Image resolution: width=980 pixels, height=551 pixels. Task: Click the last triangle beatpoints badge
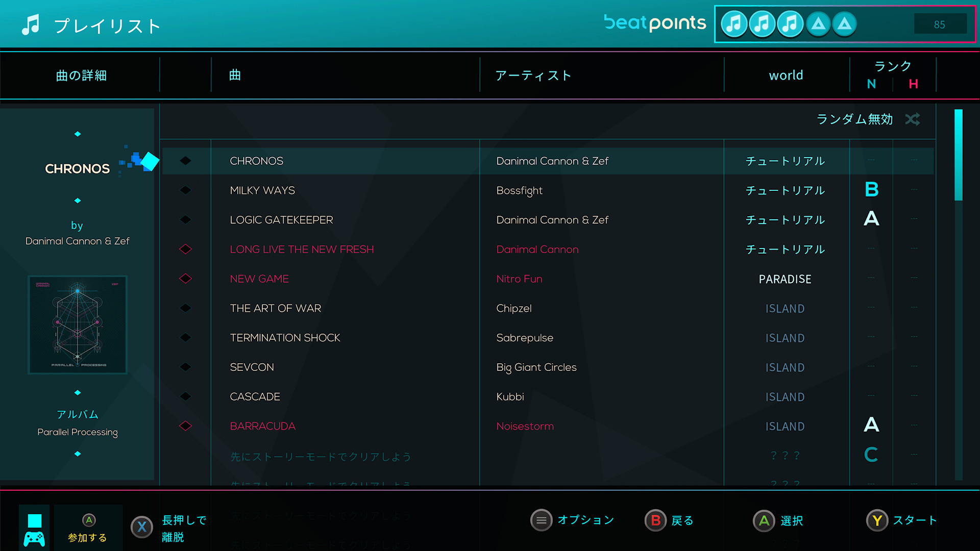pyautogui.click(x=844, y=24)
